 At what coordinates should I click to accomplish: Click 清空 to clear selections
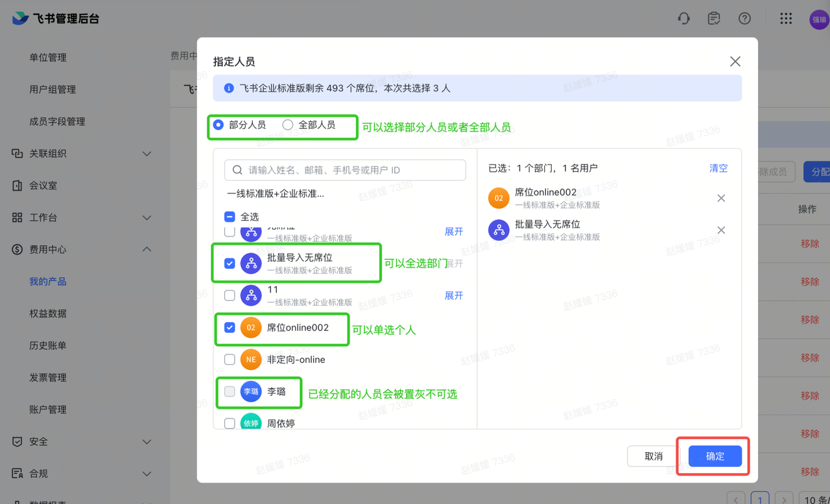[x=718, y=168]
